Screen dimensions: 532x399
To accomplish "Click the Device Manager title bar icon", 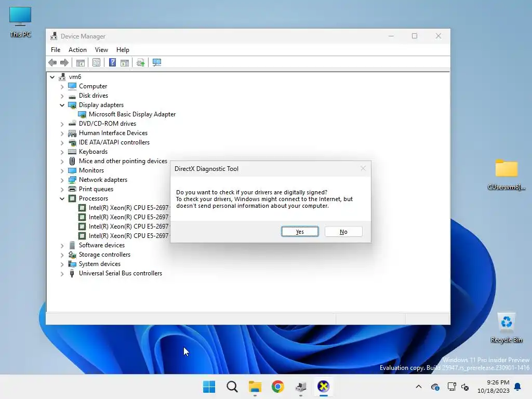I will point(54,36).
